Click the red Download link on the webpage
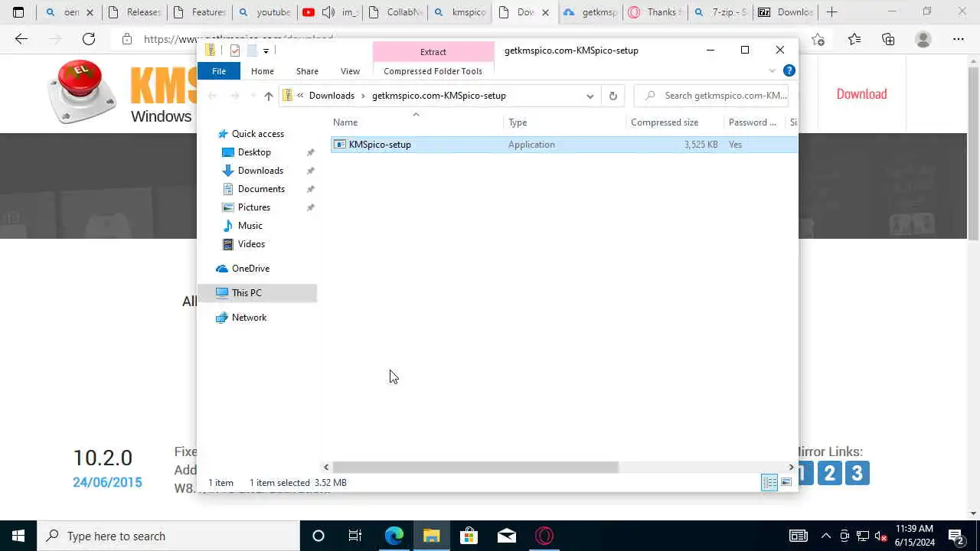 click(861, 94)
